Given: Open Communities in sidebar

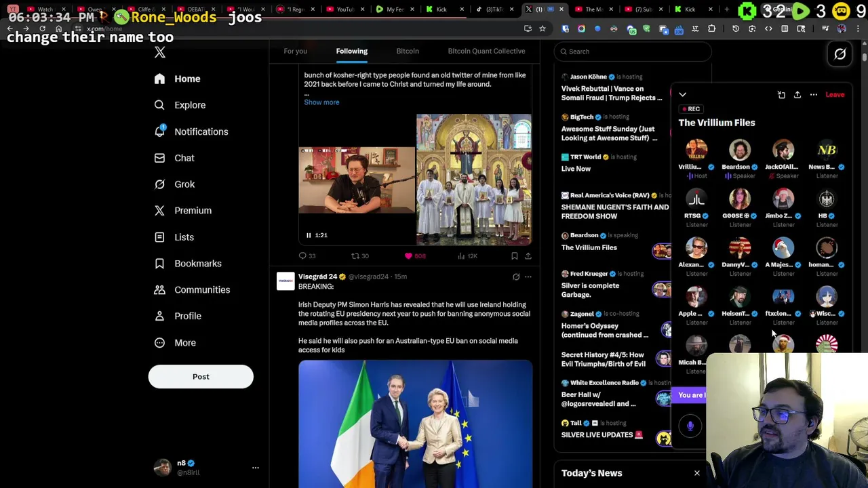Looking at the screenshot, I should 192,290.
